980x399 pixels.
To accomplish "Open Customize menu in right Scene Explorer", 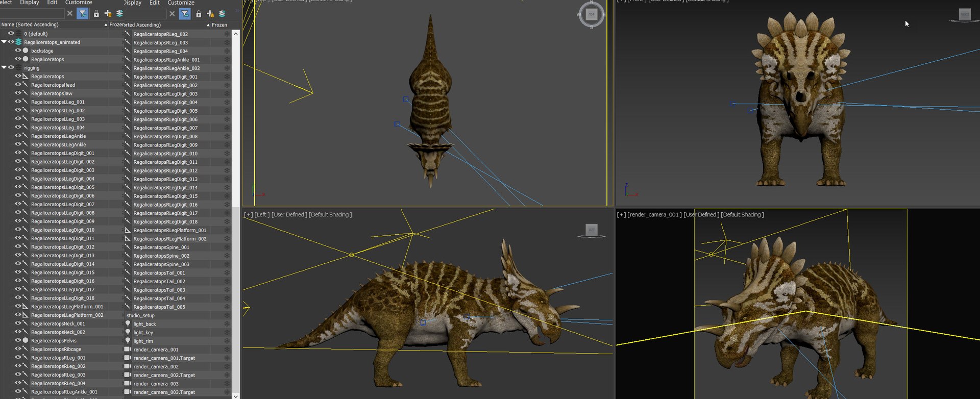I will coord(181,3).
